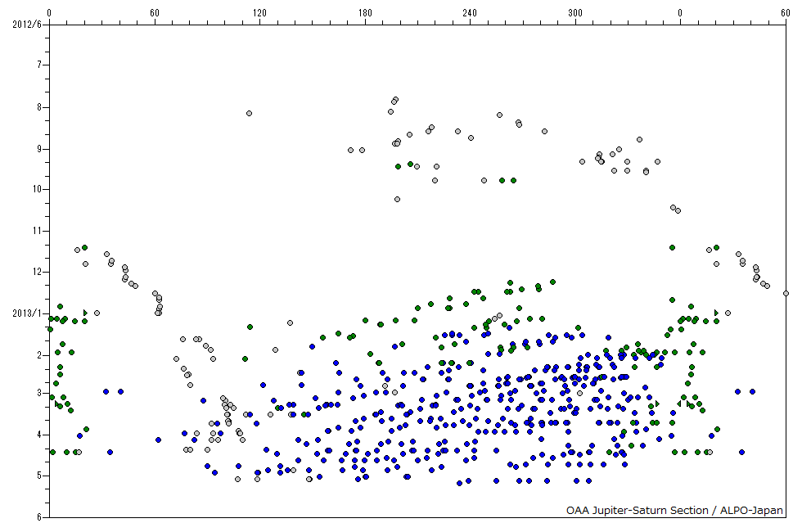802x532 pixels.
Task: Click month label 9 on the vertical axis
Action: tap(39, 149)
